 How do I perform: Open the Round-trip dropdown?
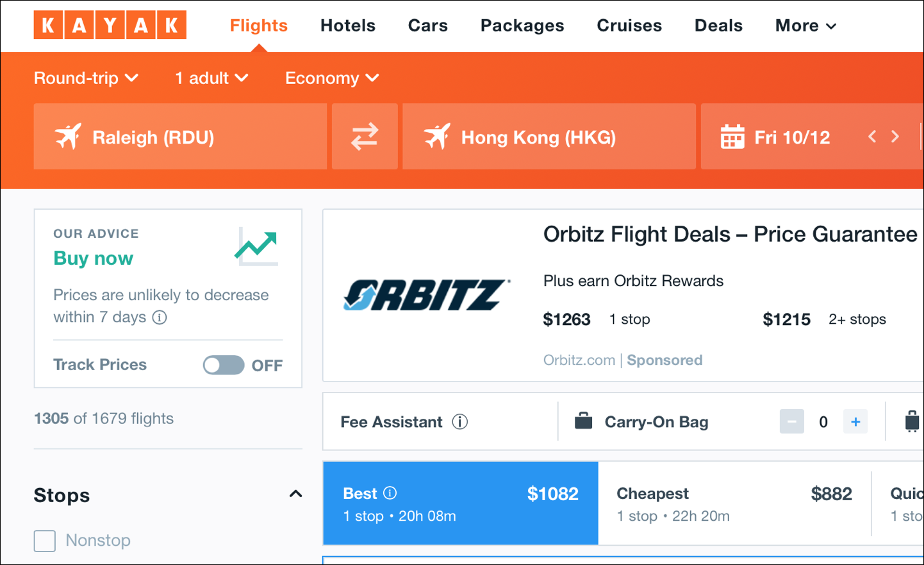pos(86,78)
